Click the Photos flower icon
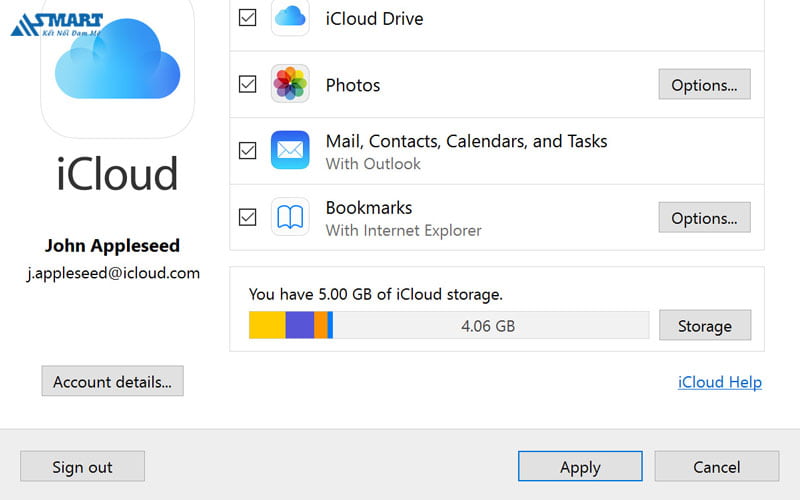800x500 pixels. pyautogui.click(x=290, y=84)
